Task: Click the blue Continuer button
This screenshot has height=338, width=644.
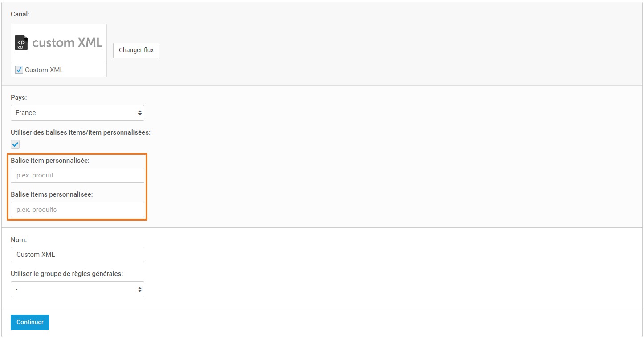Action: click(30, 322)
